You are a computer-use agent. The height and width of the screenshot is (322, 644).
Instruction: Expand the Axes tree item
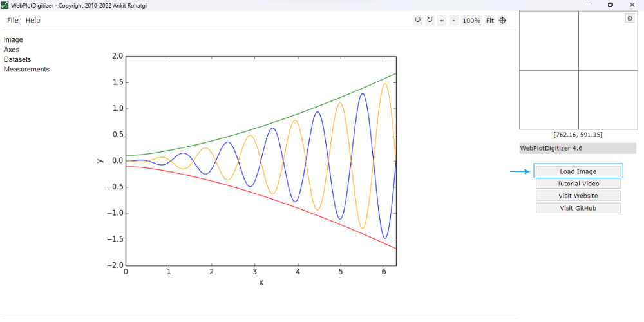point(12,50)
